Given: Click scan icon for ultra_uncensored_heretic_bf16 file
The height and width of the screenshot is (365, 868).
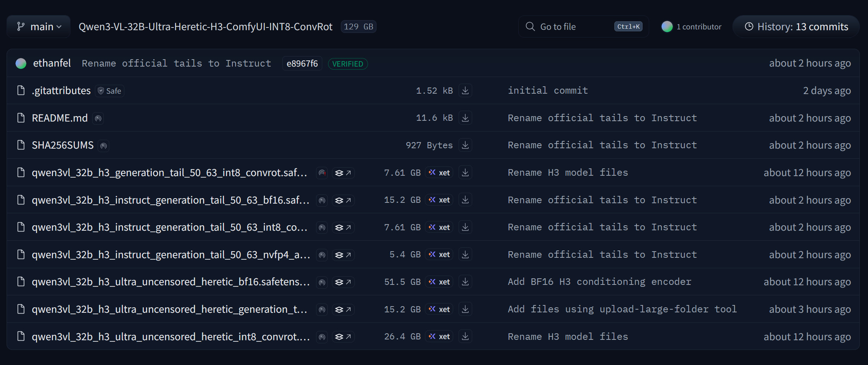Looking at the screenshot, I should pos(322,283).
